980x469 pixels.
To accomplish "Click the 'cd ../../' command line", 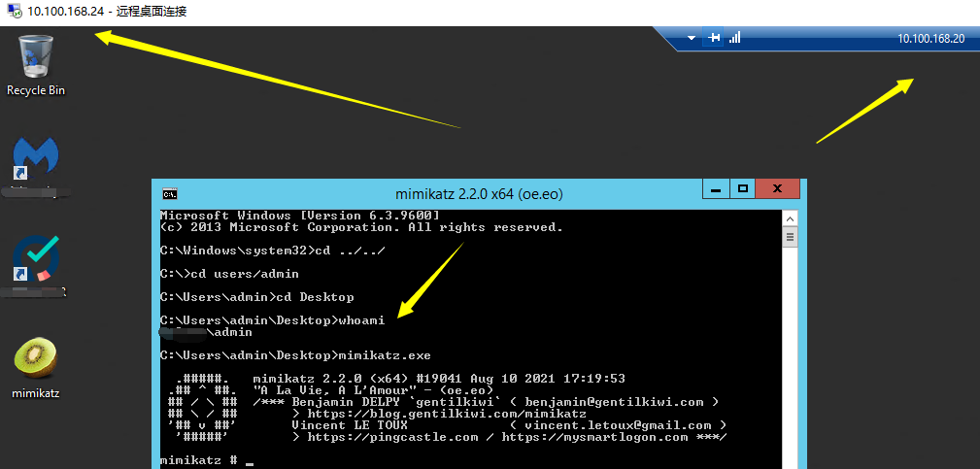I will click(273, 251).
